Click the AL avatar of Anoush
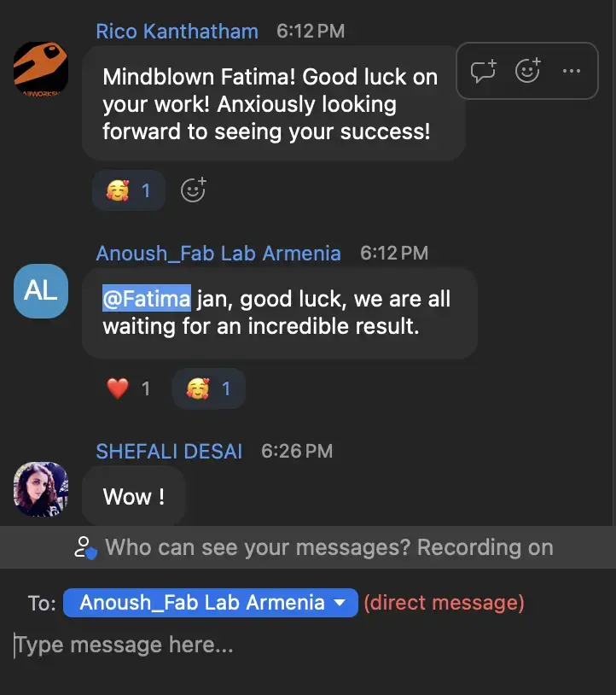Screen dimensions: 616x695 tap(41, 291)
